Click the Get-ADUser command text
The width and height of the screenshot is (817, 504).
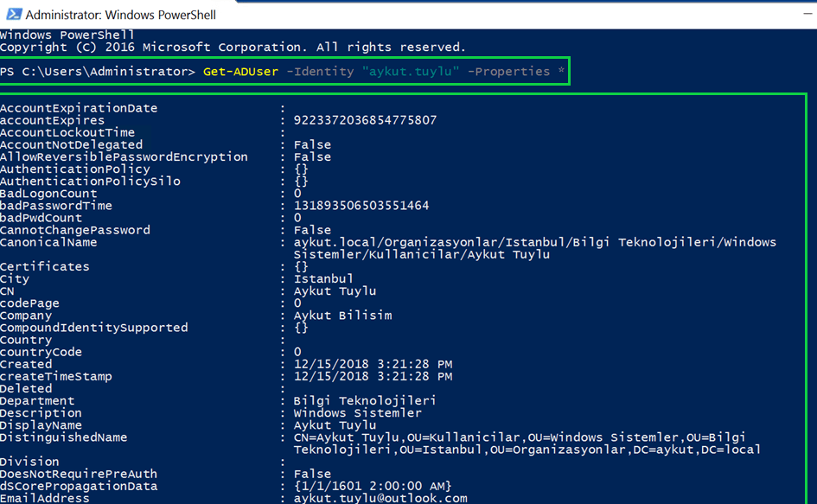click(x=240, y=71)
